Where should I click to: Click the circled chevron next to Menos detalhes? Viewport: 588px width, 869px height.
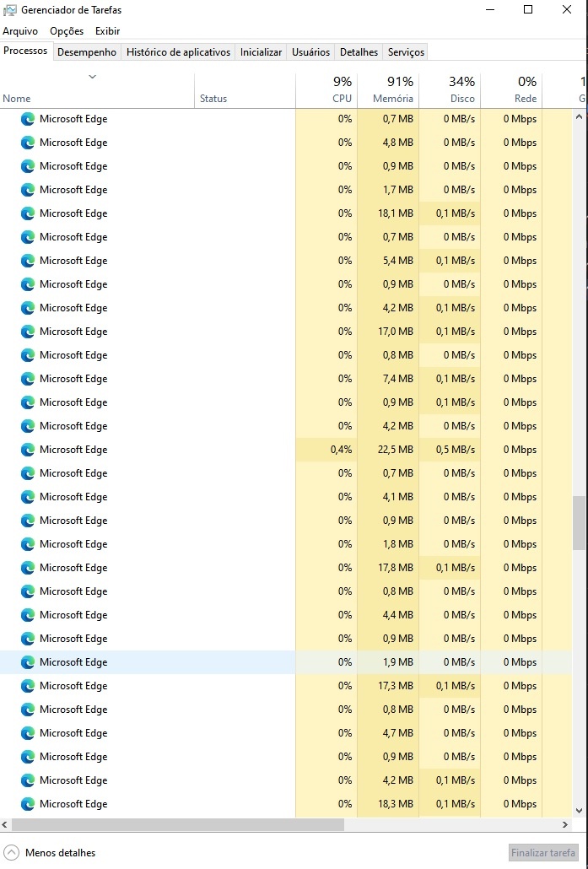(x=10, y=852)
